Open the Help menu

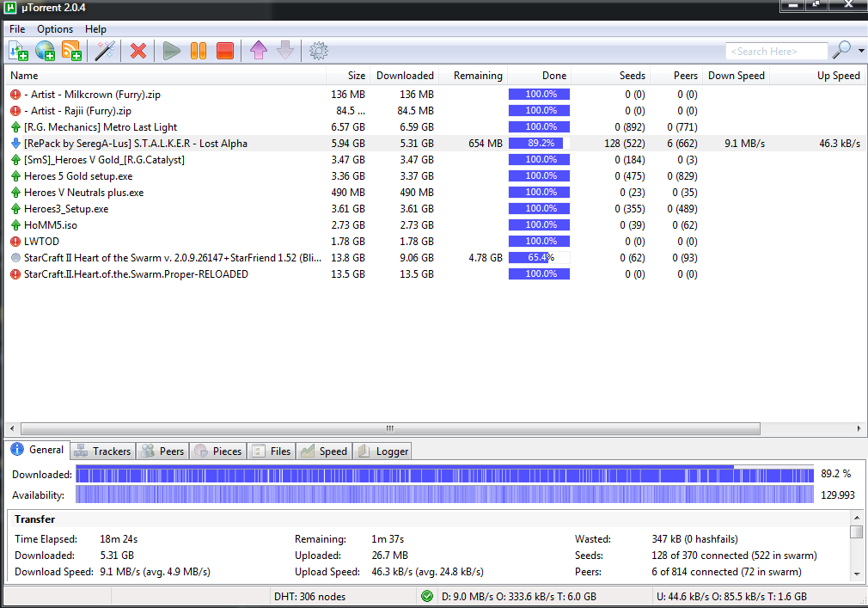click(95, 28)
